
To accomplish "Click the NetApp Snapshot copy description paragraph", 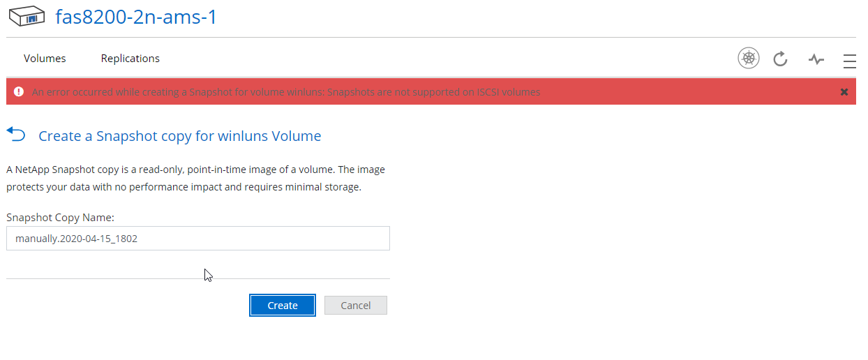I will 195,179.
